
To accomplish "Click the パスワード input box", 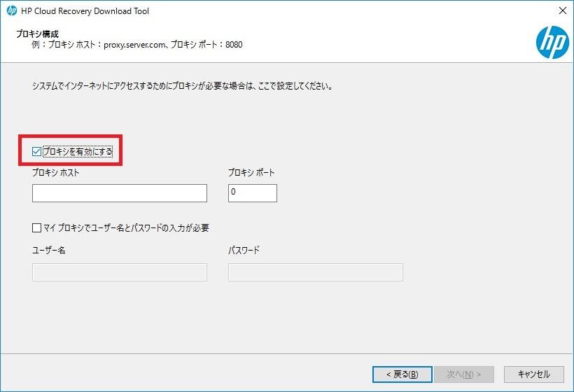I will 316,272.
